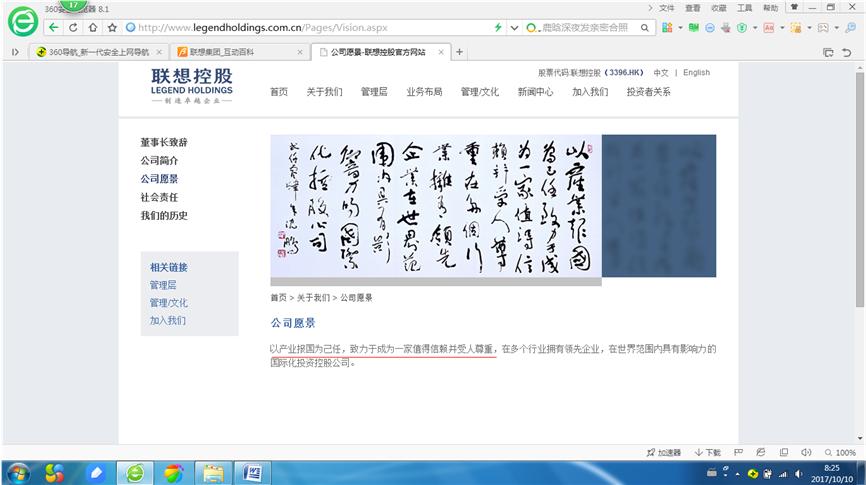Bookmark this page with the star icon
The height and width of the screenshot is (485, 866).
coord(112,27)
